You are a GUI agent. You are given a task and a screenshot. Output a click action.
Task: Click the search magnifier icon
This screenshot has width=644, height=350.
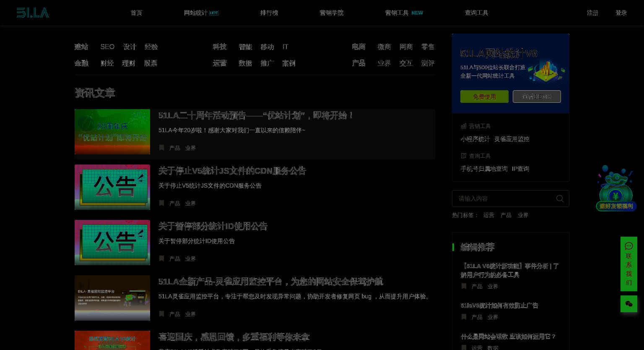tap(560, 199)
